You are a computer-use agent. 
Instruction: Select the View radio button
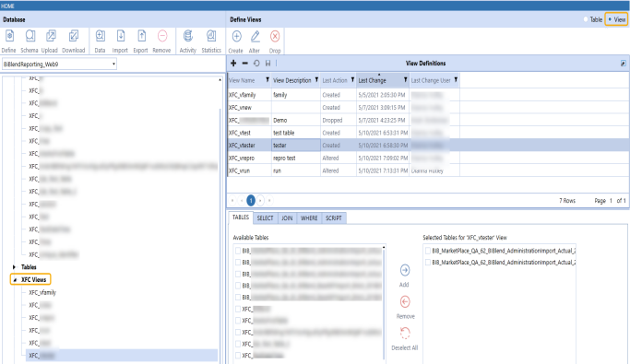point(610,19)
